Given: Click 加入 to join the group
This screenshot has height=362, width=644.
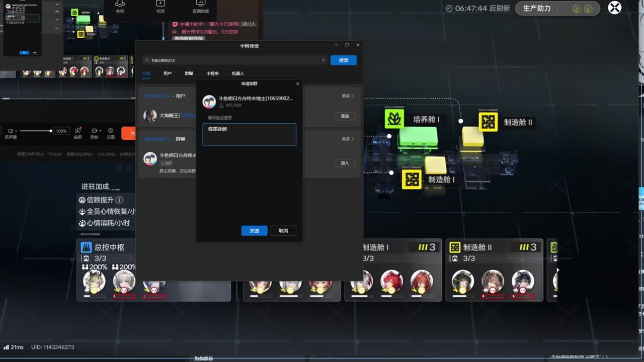Looking at the screenshot, I should (x=345, y=163).
